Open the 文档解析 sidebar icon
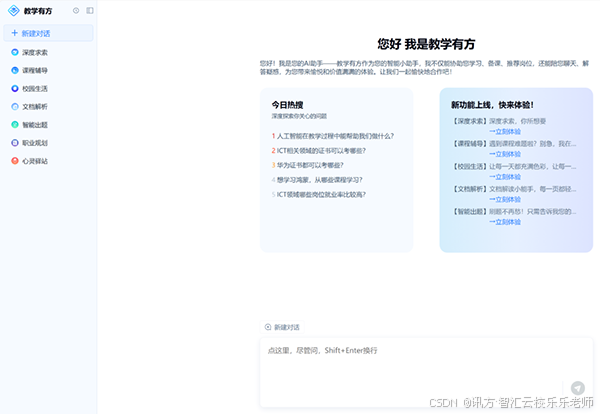This screenshot has width=600, height=414. pos(15,107)
